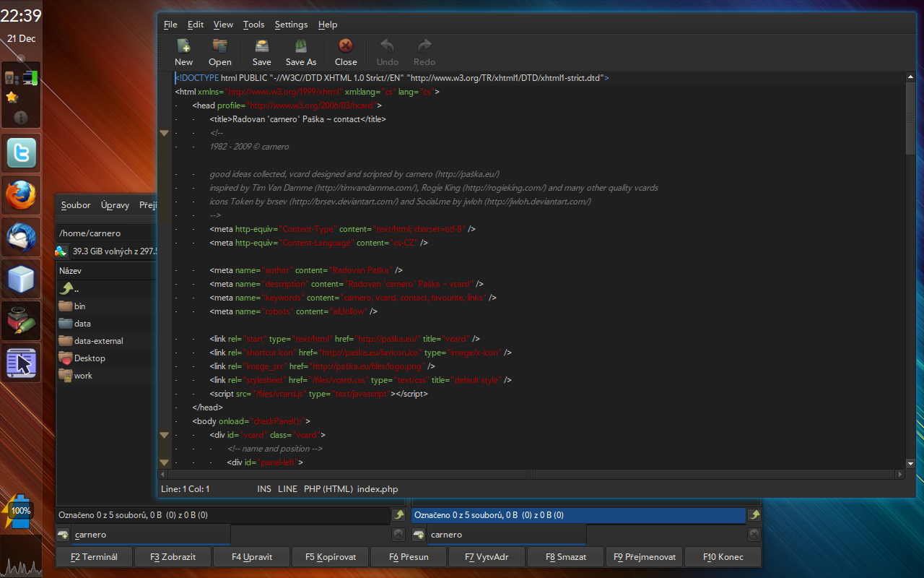The width and height of the screenshot is (924, 578).
Task: Click the F5 Kopírovat button
Action: click(331, 557)
